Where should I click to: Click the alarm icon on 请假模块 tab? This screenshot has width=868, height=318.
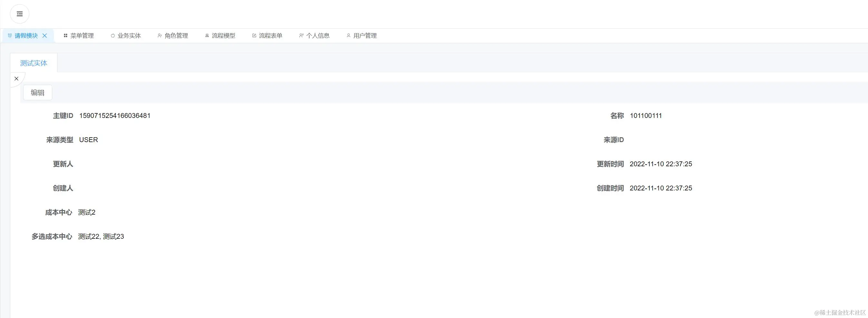tap(10, 35)
